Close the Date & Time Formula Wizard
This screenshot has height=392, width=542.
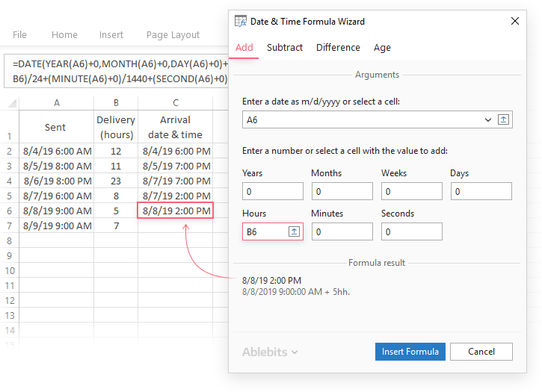tap(514, 22)
